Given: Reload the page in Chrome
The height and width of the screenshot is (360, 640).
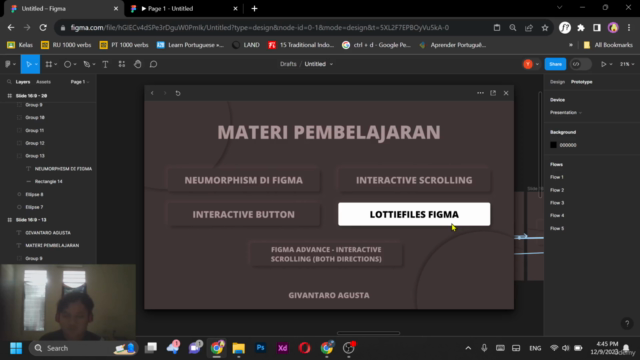Looking at the screenshot, I should click(43, 27).
